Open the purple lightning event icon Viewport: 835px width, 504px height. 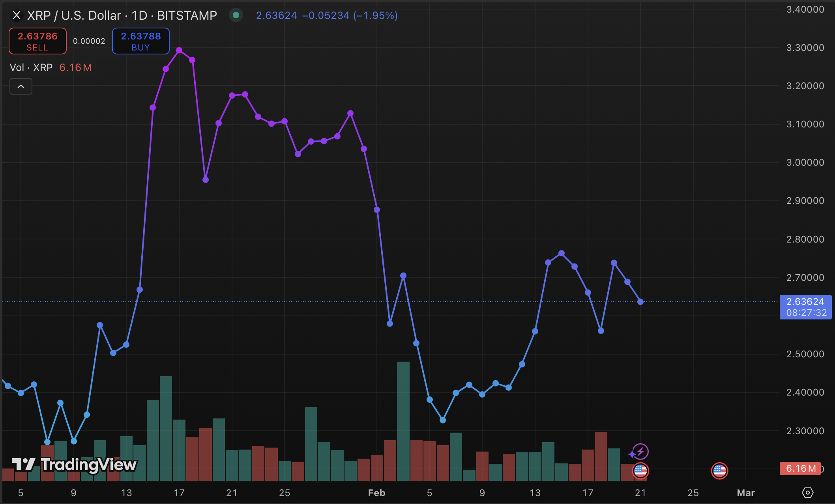pos(640,452)
